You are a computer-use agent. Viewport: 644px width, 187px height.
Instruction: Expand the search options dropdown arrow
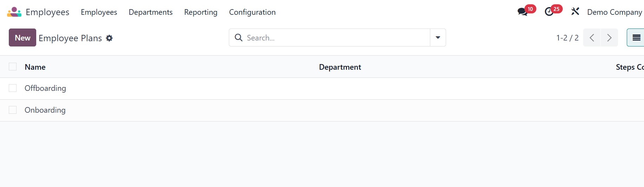point(438,38)
